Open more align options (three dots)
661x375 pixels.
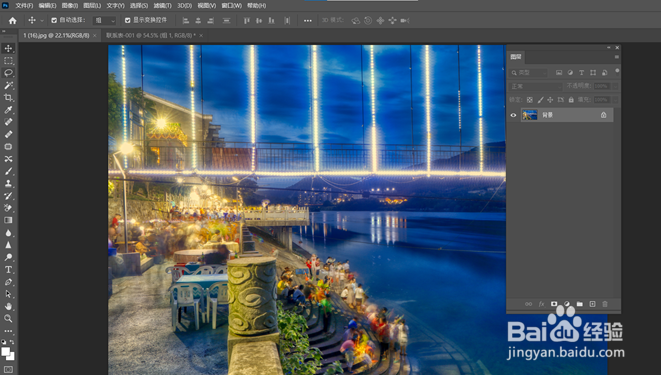pos(308,20)
